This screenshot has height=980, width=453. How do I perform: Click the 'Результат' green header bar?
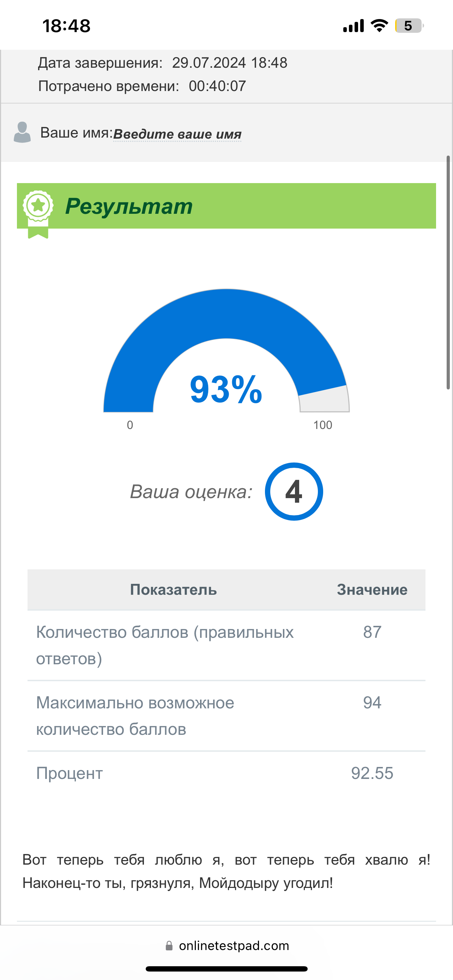click(226, 206)
